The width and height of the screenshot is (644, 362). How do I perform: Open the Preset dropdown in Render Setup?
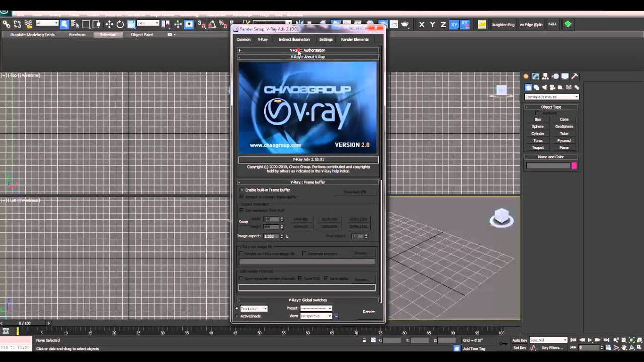(316, 308)
